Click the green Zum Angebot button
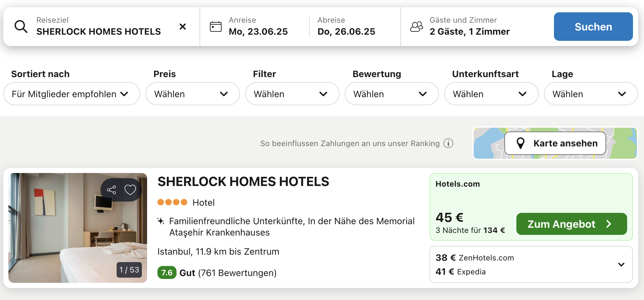The image size is (644, 300). point(571,224)
